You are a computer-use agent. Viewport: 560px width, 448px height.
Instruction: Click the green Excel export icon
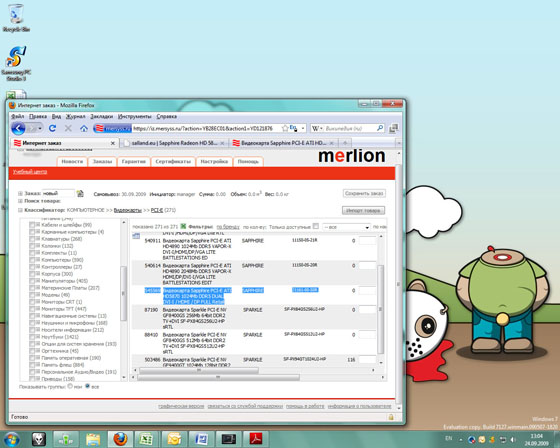point(183,227)
